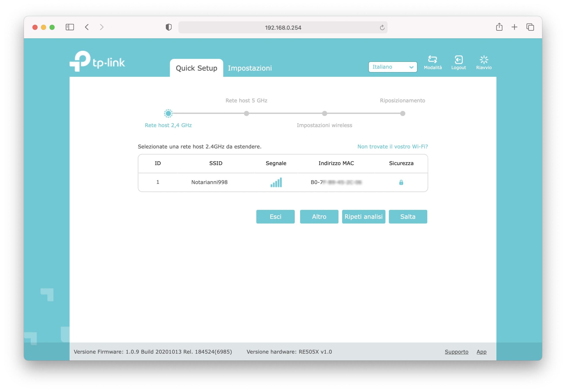This screenshot has height=392, width=566.
Task: Select the Quick Setup tab
Action: tap(196, 68)
